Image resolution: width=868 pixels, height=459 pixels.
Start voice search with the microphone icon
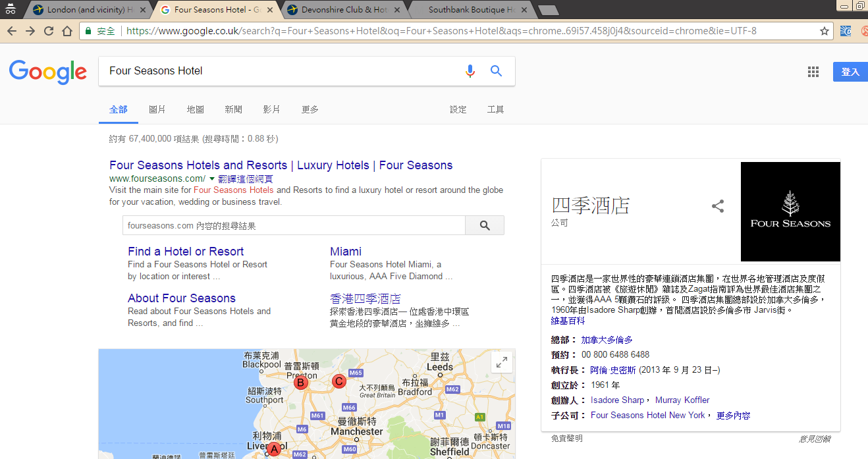coord(470,71)
